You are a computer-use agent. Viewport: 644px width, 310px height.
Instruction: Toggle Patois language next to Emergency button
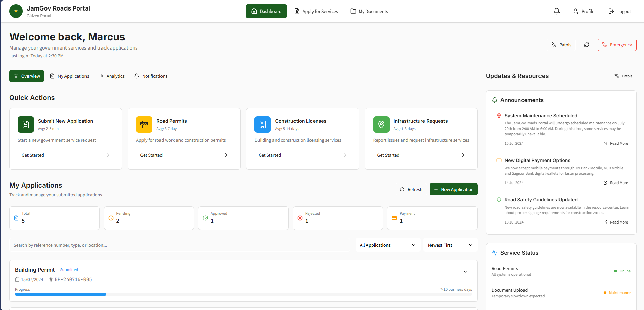[x=561, y=45]
